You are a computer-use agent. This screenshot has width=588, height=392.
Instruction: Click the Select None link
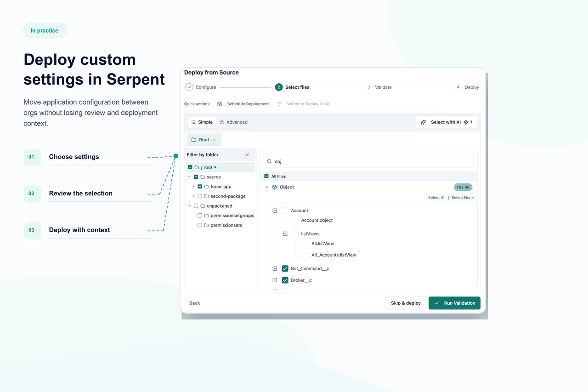tap(463, 198)
